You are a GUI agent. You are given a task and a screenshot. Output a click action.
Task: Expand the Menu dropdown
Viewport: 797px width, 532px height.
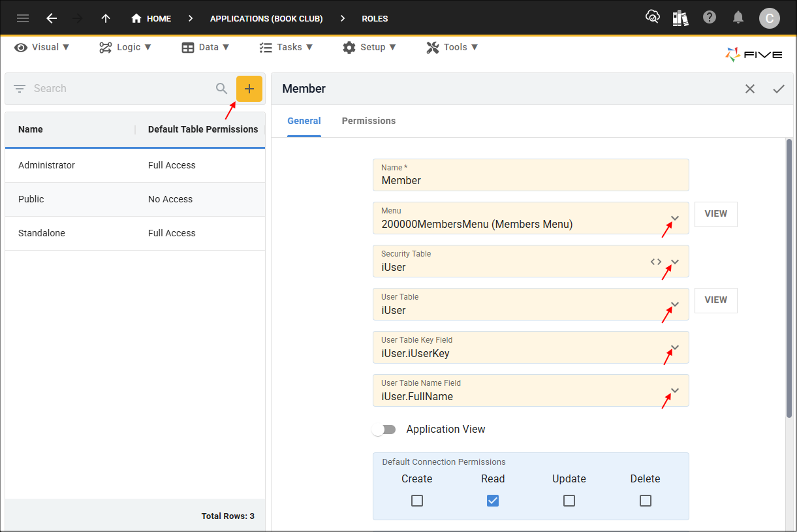675,219
